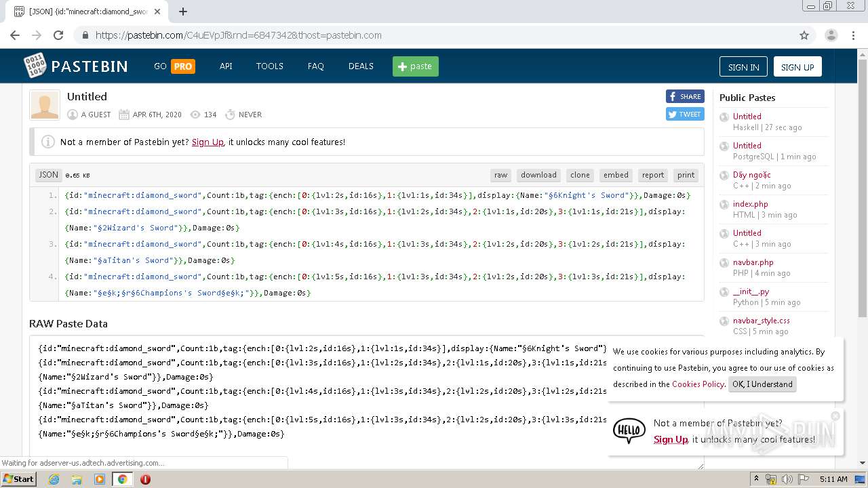Viewport: 868px width, 488px height.
Task: Click the Facebook SHARE button
Action: tap(685, 96)
